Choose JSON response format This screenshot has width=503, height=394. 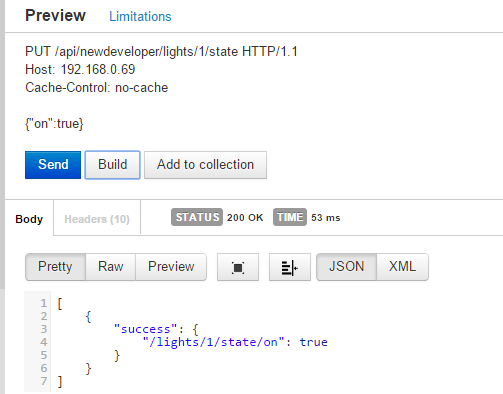(347, 267)
